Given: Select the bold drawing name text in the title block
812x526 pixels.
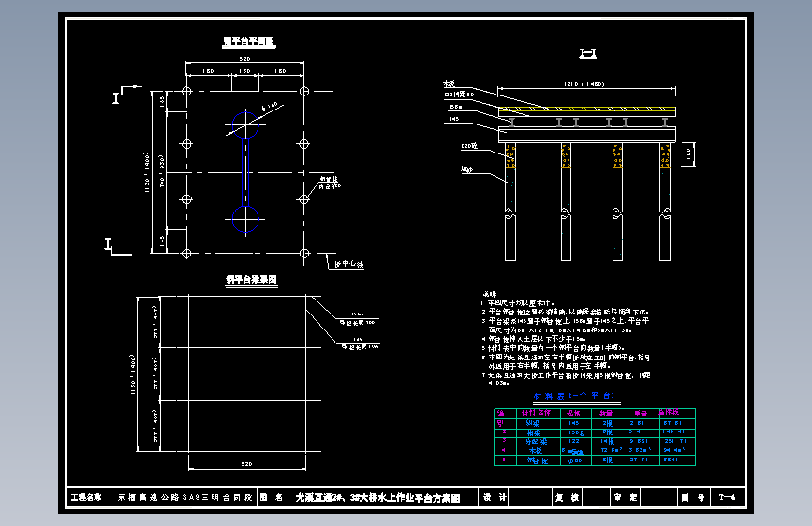Looking at the screenshot, I should tap(378, 498).
